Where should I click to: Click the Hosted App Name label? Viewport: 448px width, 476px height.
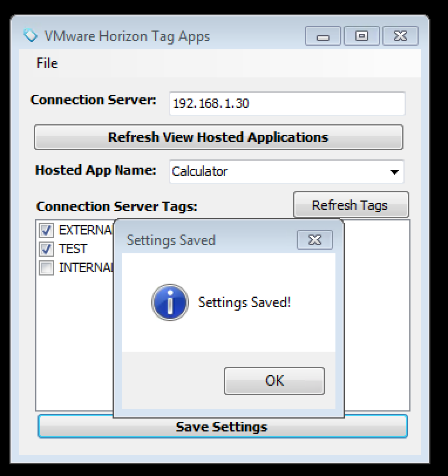point(96,171)
